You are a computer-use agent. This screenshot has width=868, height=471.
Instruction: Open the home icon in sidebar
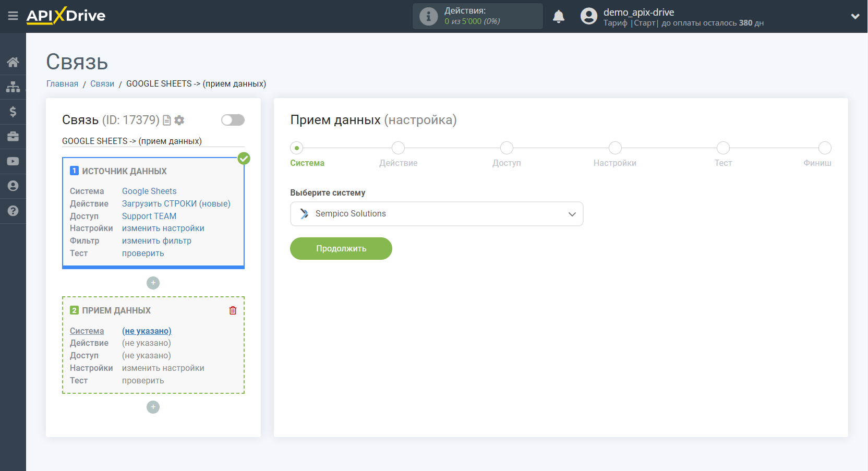(x=13, y=62)
